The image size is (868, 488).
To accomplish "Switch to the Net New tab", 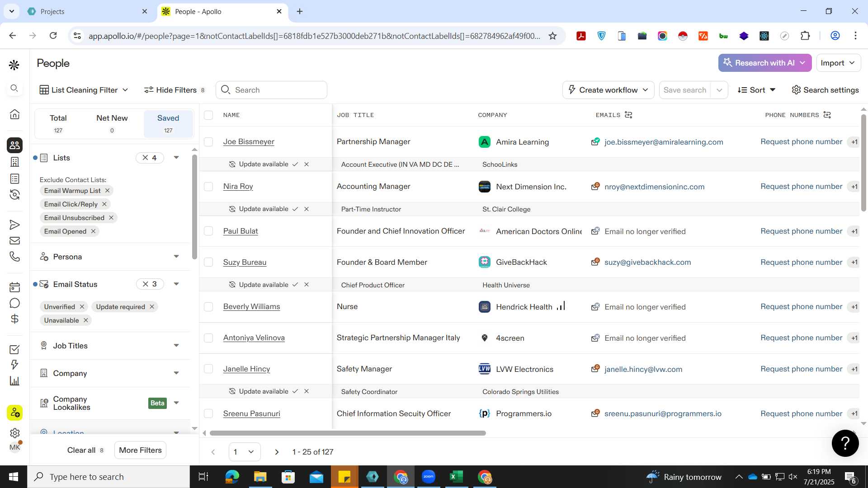I will coord(112,123).
